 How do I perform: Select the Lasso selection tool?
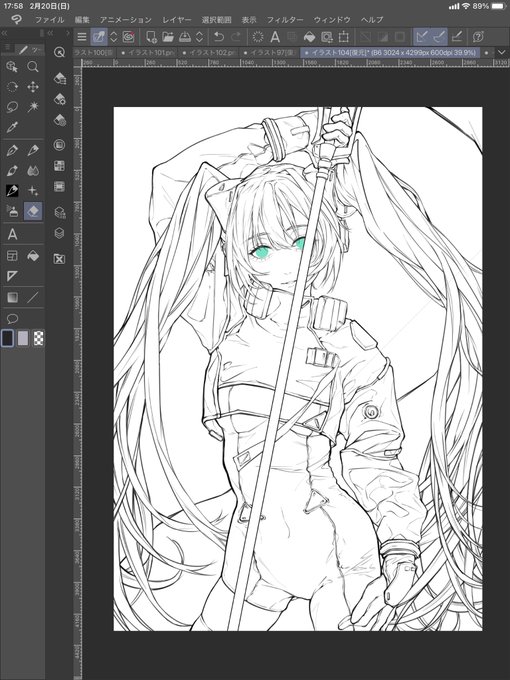click(12, 107)
